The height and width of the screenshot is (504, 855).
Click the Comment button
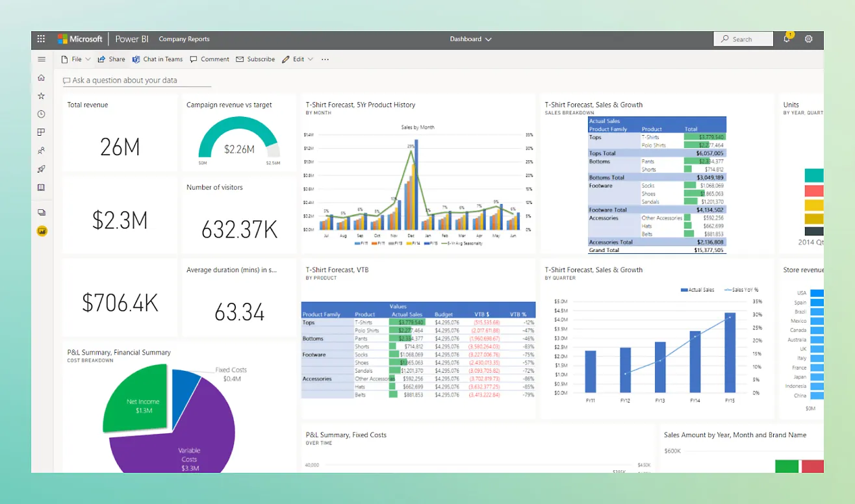pyautogui.click(x=209, y=59)
